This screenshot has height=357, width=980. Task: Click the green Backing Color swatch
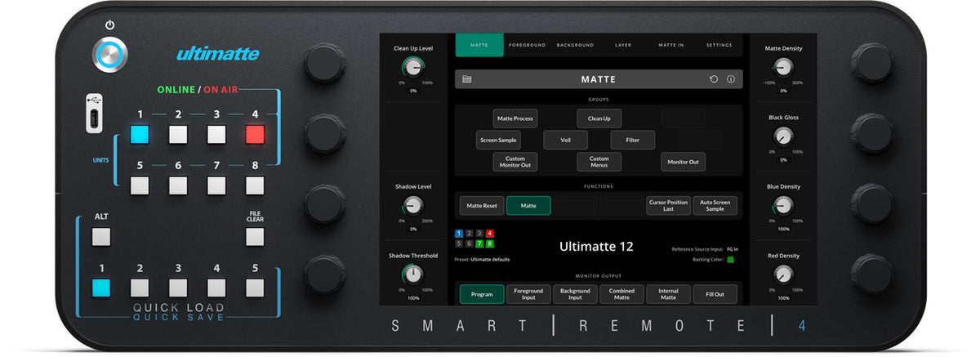point(731,260)
